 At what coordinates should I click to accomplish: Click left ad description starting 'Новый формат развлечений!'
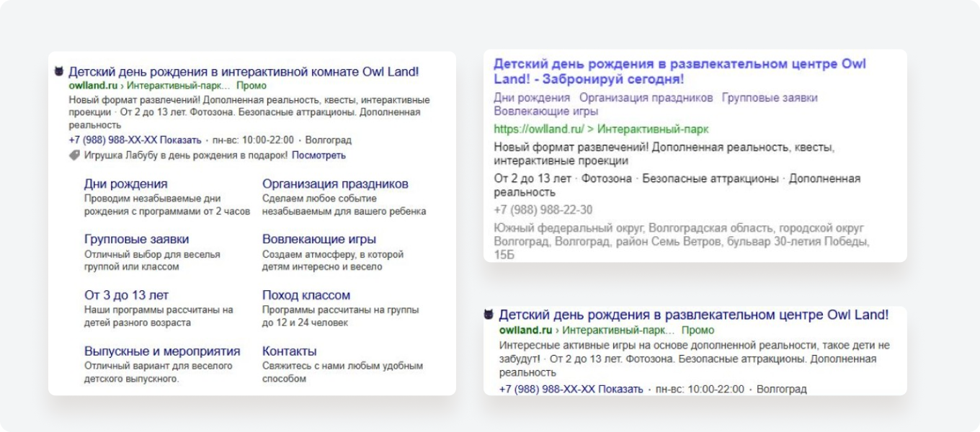point(249,112)
